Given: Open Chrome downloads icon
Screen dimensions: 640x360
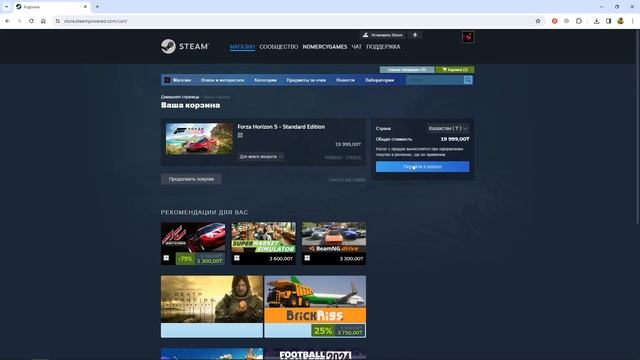Looking at the screenshot, I should coord(596,21).
